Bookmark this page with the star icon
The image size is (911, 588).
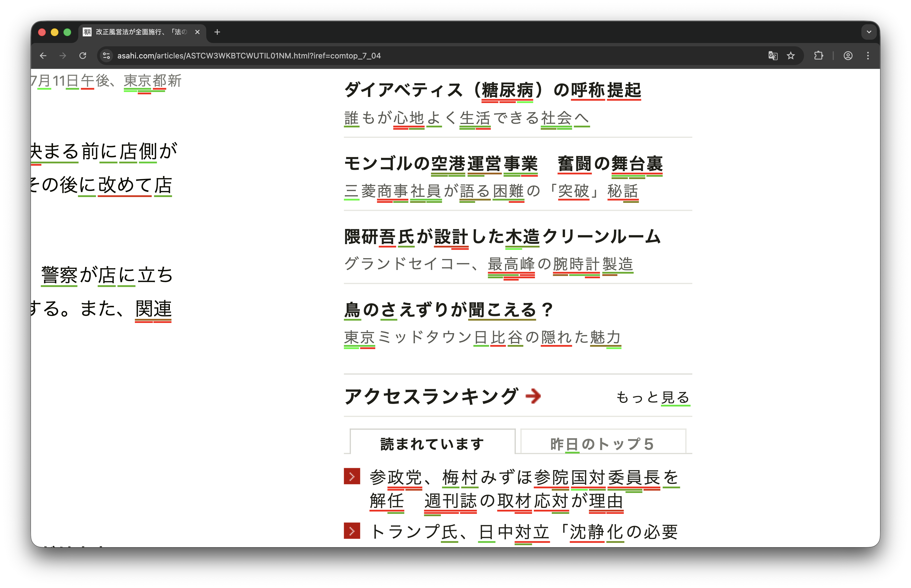coord(791,56)
